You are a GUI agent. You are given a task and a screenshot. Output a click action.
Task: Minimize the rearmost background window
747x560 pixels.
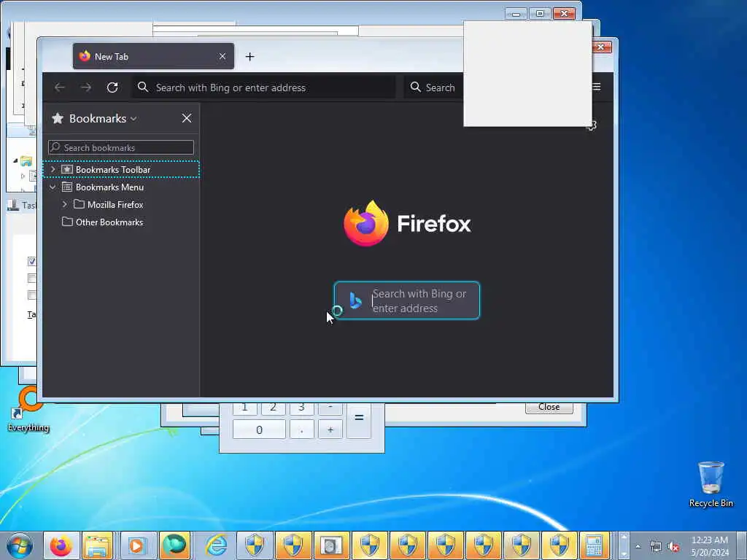(516, 13)
